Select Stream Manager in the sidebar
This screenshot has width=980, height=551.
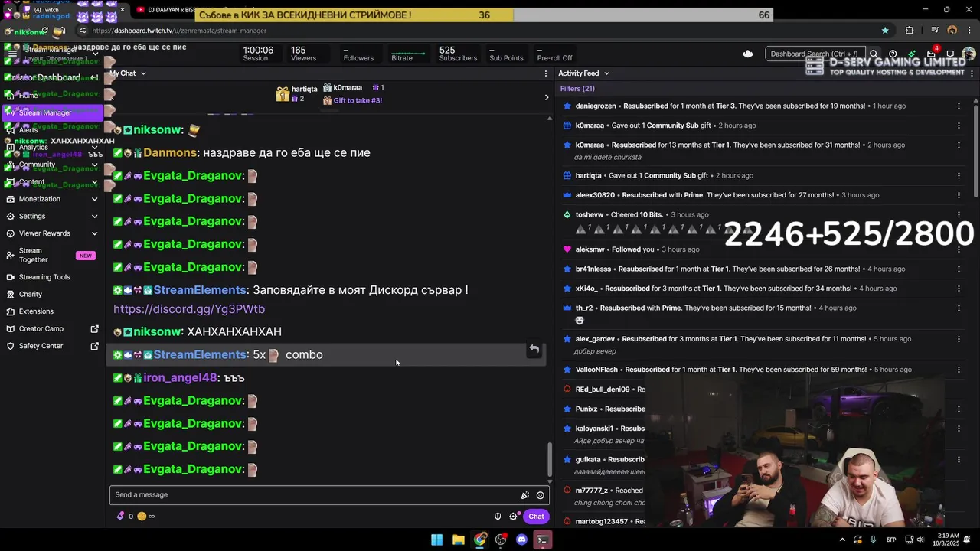[51, 112]
